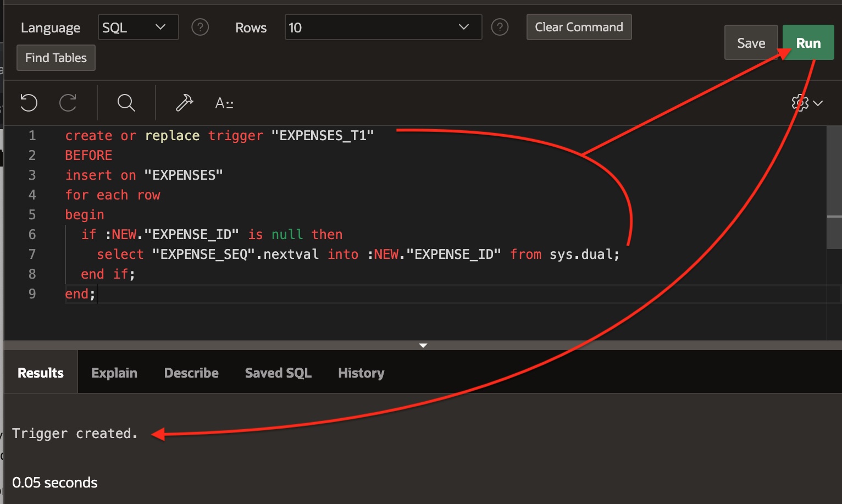The image size is (842, 504).
Task: Click the autocomplete A: icon
Action: point(224,103)
